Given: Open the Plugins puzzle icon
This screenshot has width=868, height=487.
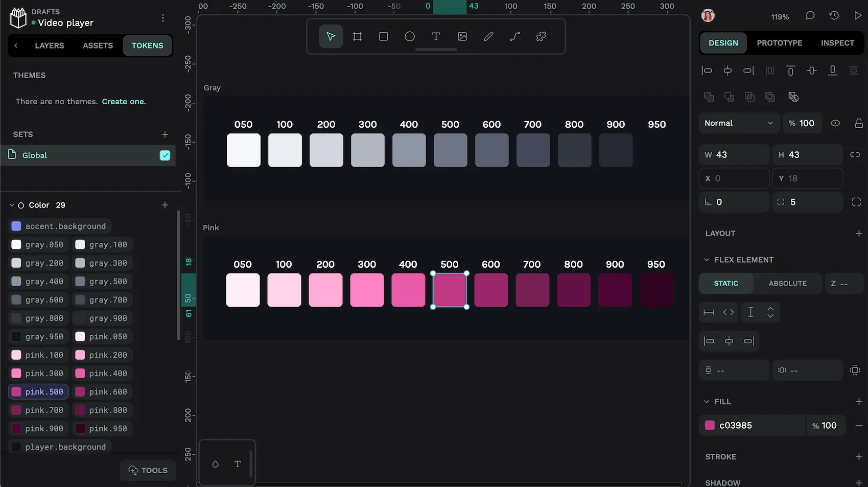Looking at the screenshot, I should click(x=541, y=36).
